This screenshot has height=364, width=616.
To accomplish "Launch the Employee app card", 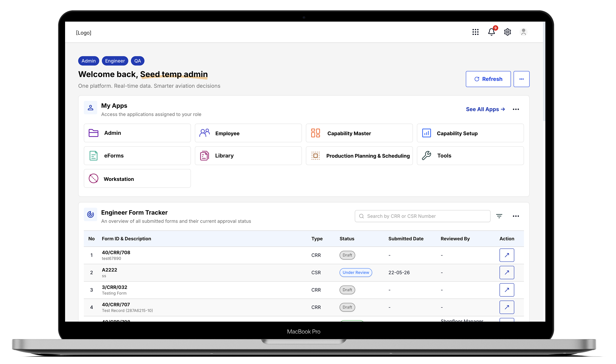I will pos(248,133).
